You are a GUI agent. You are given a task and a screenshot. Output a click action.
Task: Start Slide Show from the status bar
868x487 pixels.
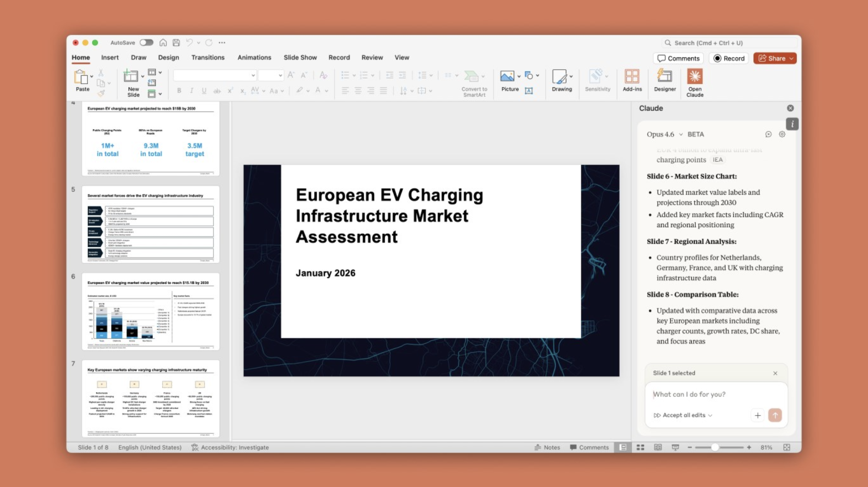[675, 447]
